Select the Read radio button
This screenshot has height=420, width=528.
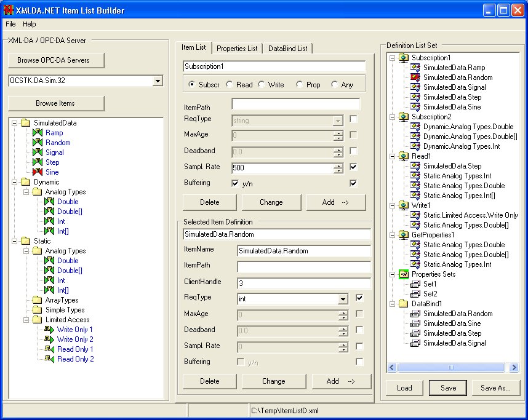[x=230, y=84]
